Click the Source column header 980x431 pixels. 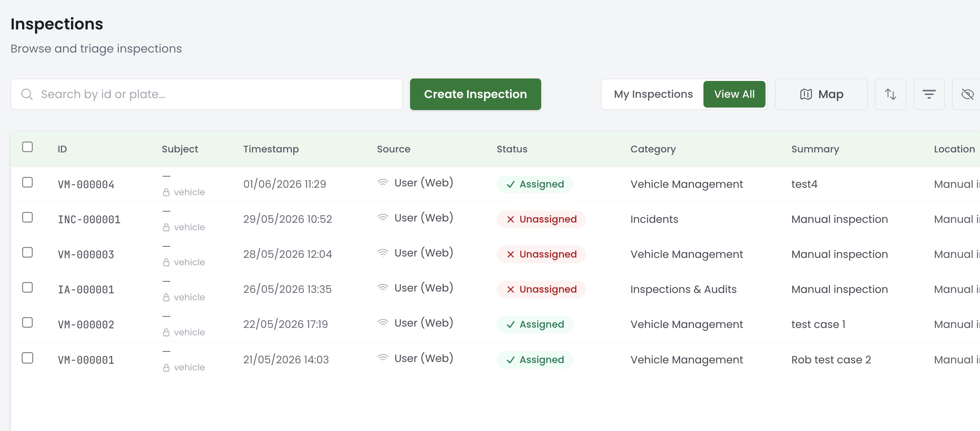click(393, 149)
